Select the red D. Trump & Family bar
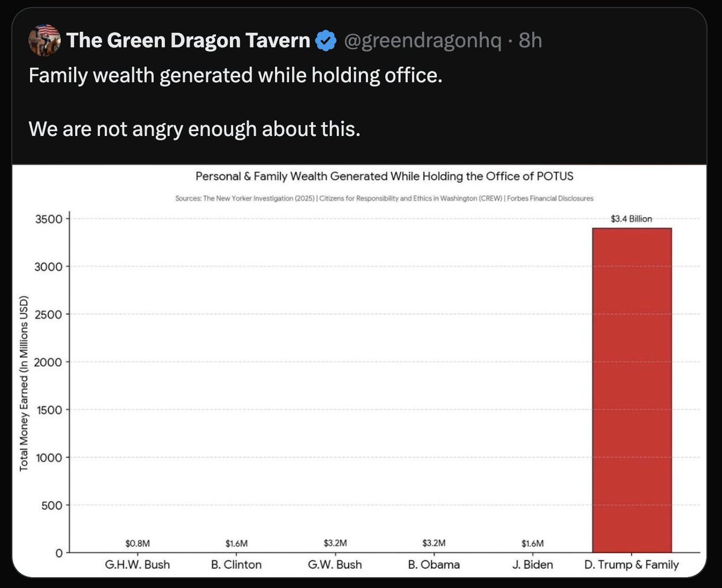The image size is (722, 588). [632, 390]
